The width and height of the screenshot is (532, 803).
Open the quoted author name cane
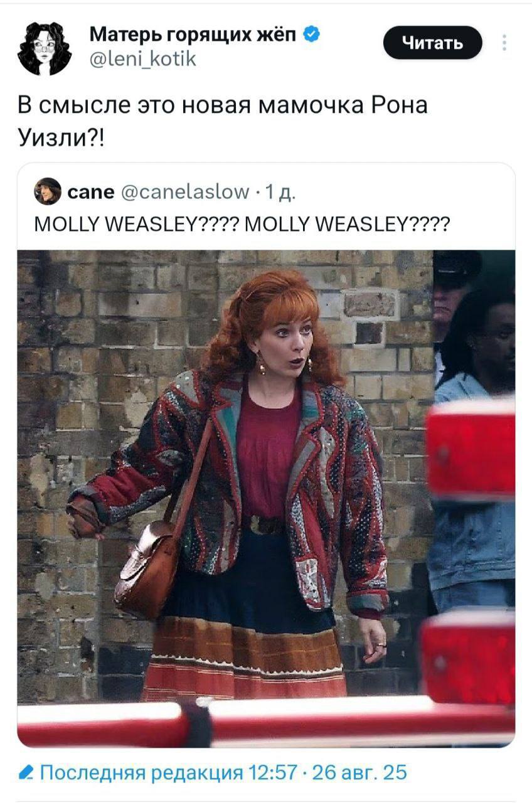click(x=90, y=192)
